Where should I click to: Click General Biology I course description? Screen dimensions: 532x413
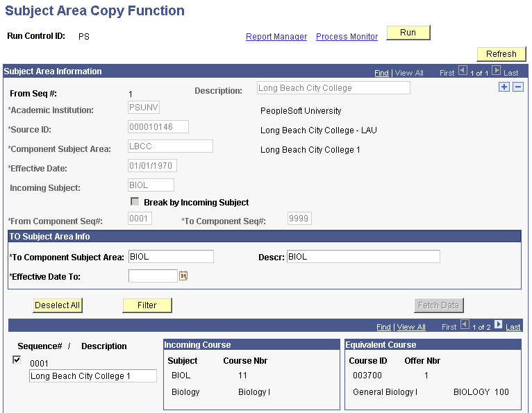point(385,392)
